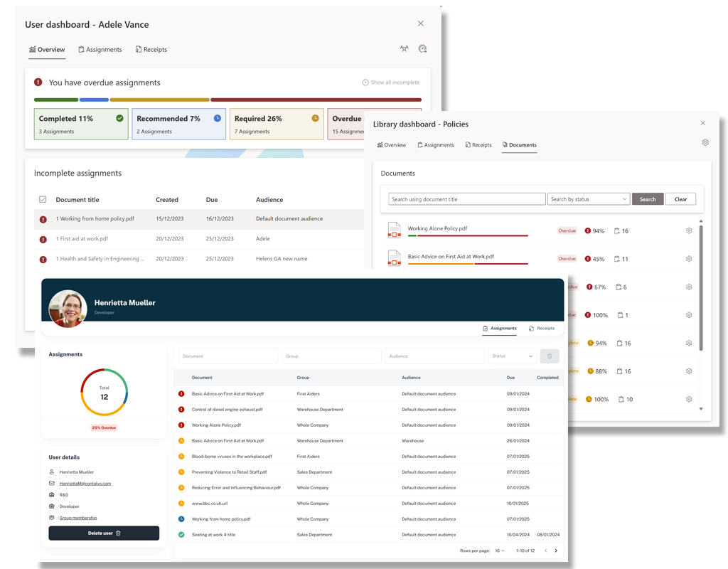Image resolution: width=728 pixels, height=569 pixels.
Task: Click the Clear button in Documents search
Action: click(x=680, y=199)
